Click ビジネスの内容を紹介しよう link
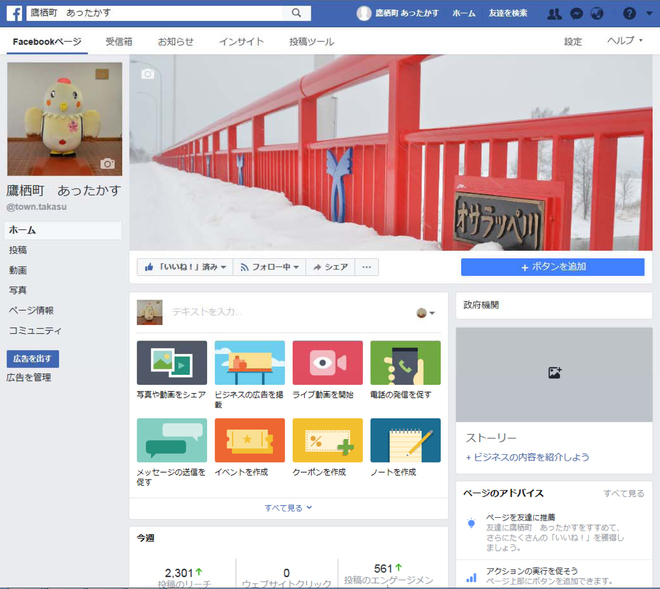The width and height of the screenshot is (660, 589). 527,457
